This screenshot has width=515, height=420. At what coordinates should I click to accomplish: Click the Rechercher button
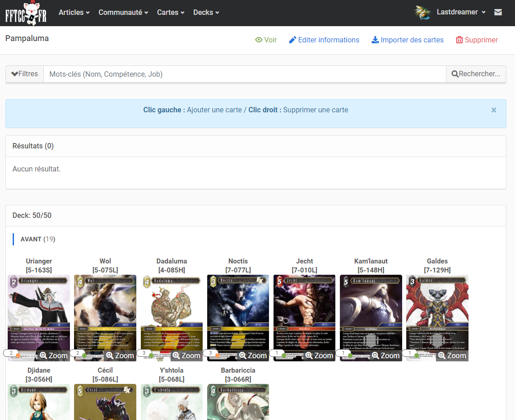click(x=476, y=74)
